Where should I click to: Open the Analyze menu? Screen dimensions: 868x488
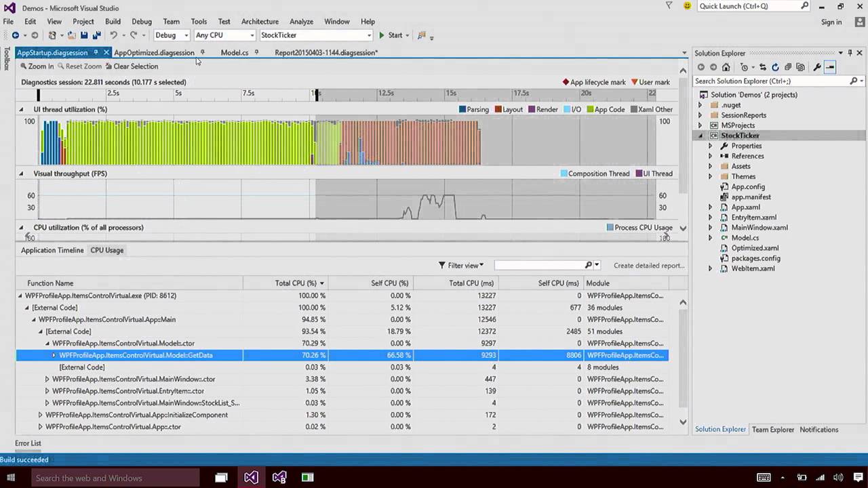click(301, 22)
